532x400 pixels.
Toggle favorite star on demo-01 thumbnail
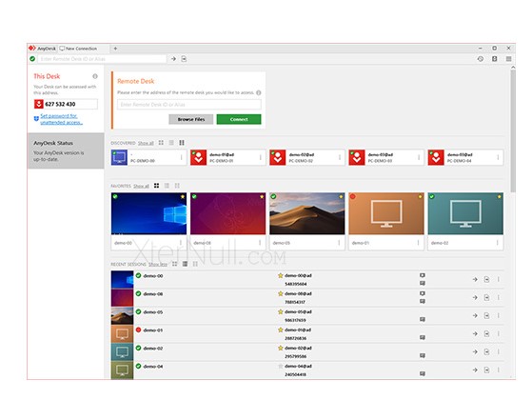[420, 196]
